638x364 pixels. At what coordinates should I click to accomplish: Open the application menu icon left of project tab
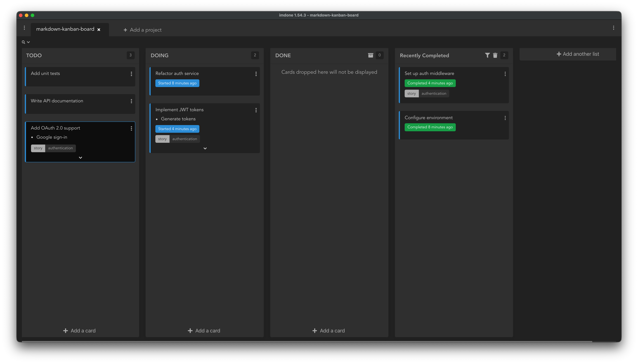coord(24,27)
